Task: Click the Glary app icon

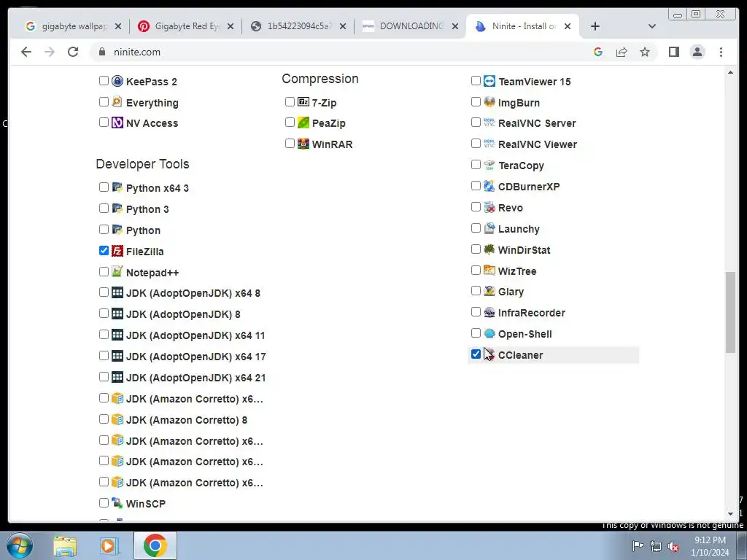Action: pyautogui.click(x=489, y=291)
